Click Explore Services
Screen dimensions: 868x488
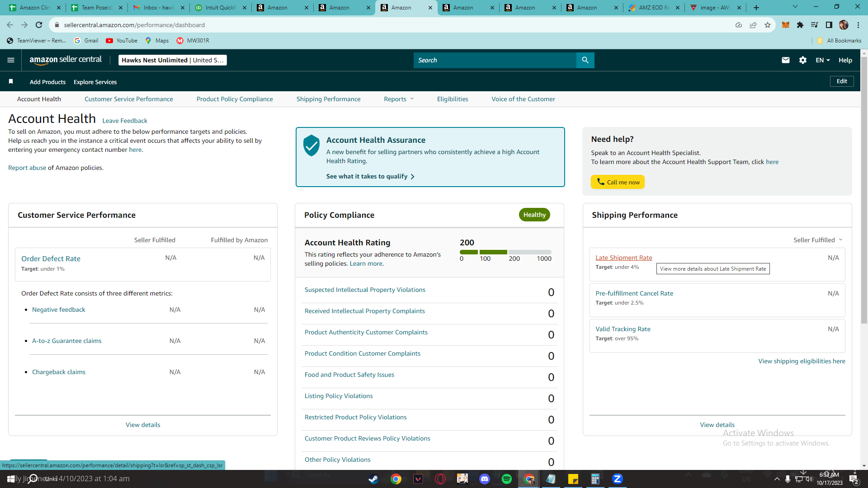click(x=95, y=82)
